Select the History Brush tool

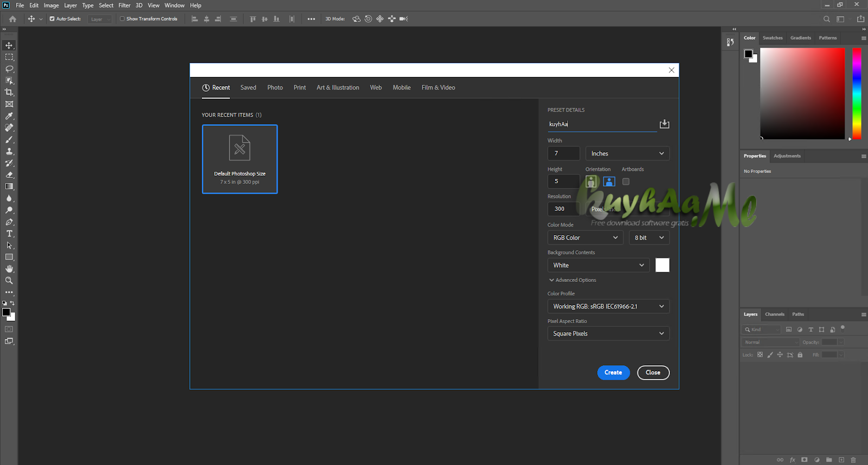pyautogui.click(x=9, y=163)
